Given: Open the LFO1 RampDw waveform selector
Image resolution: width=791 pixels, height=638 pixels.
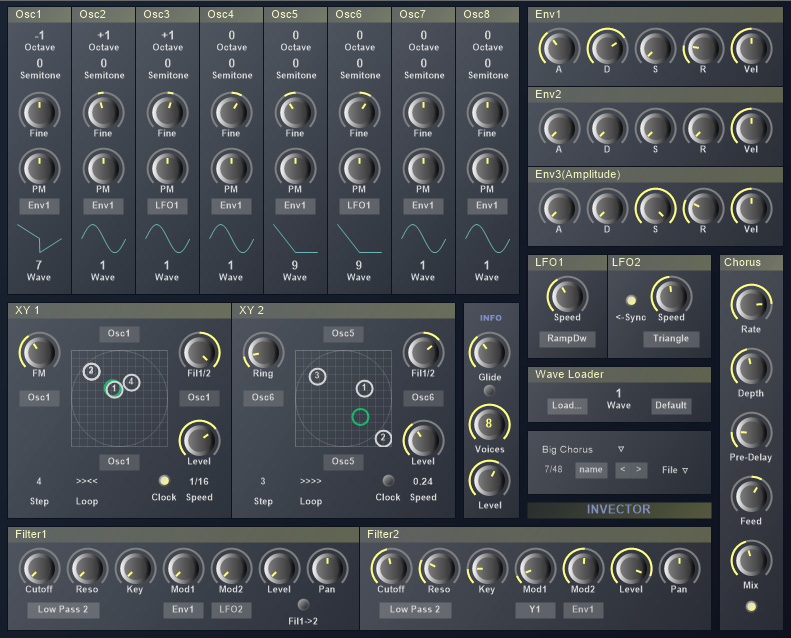Looking at the screenshot, I should [x=567, y=338].
